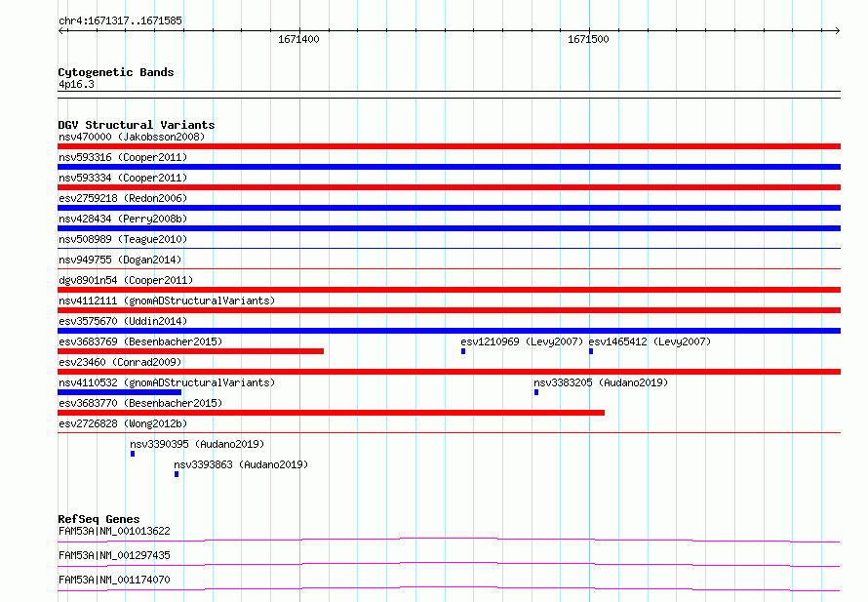Image resolution: width=868 pixels, height=602 pixels.
Task: Click the left arrow of the ruler
Action: (61, 31)
